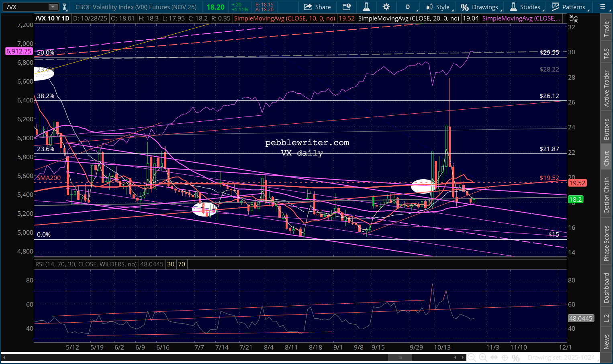Click the truncated magenta SimpleMovingAvg label
Screen dimensions: 613x364
point(521,18)
